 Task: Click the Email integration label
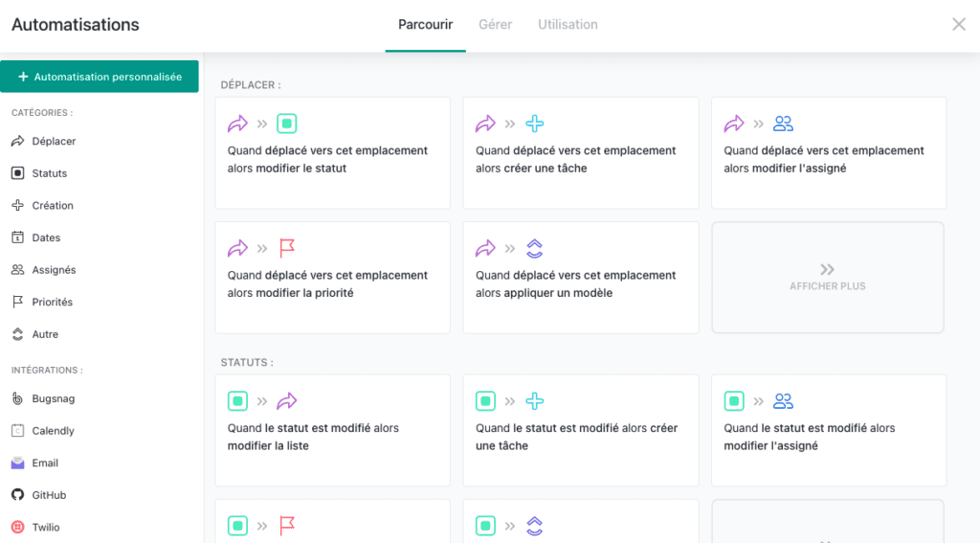tap(45, 463)
